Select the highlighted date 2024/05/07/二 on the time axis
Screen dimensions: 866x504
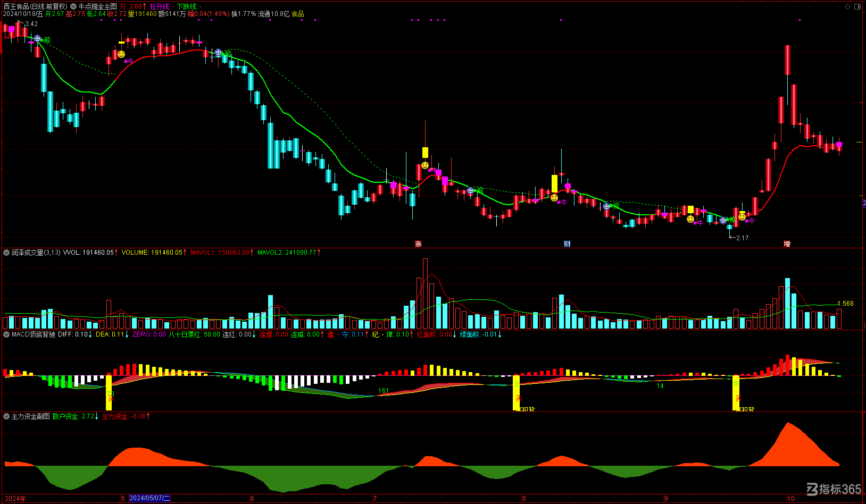(x=149, y=498)
